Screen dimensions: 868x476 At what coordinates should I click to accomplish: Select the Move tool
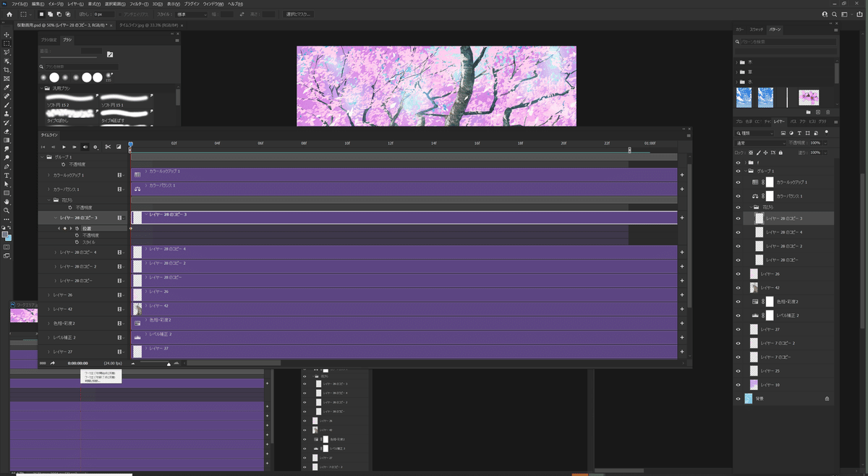tap(7, 35)
